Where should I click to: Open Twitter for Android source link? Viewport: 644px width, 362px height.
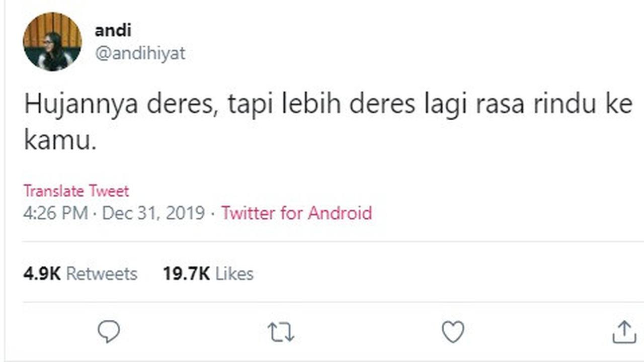[x=296, y=213]
